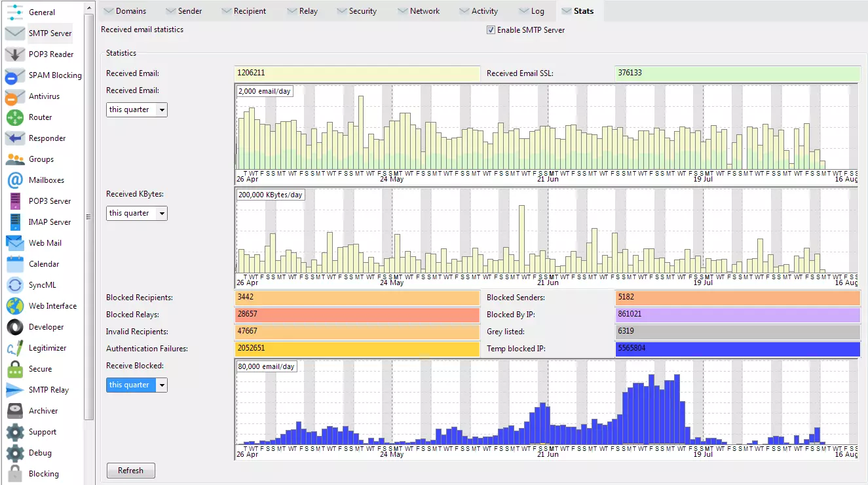Open the Calendar icon in sidebar
The height and width of the screenshot is (485, 868).
14,264
